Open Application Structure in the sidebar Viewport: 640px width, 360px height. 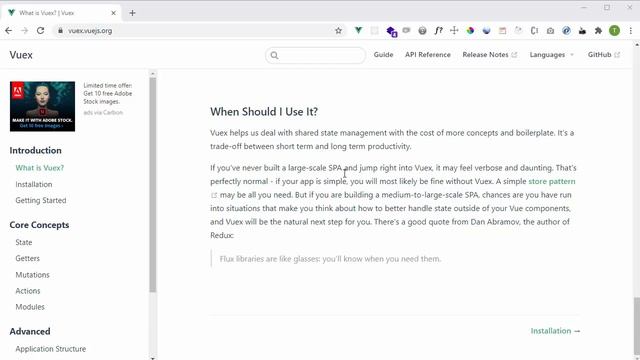coord(51,349)
